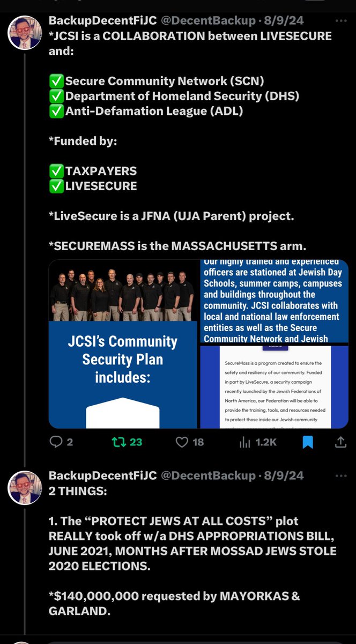356x644 pixels.
Task: Open profile picture of the second tweet
Action: click(x=24, y=488)
